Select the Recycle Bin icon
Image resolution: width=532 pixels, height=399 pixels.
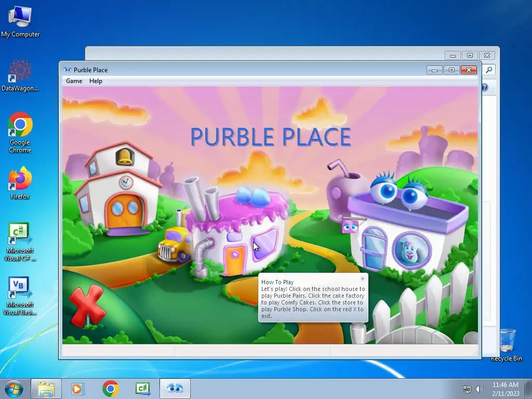click(x=507, y=345)
